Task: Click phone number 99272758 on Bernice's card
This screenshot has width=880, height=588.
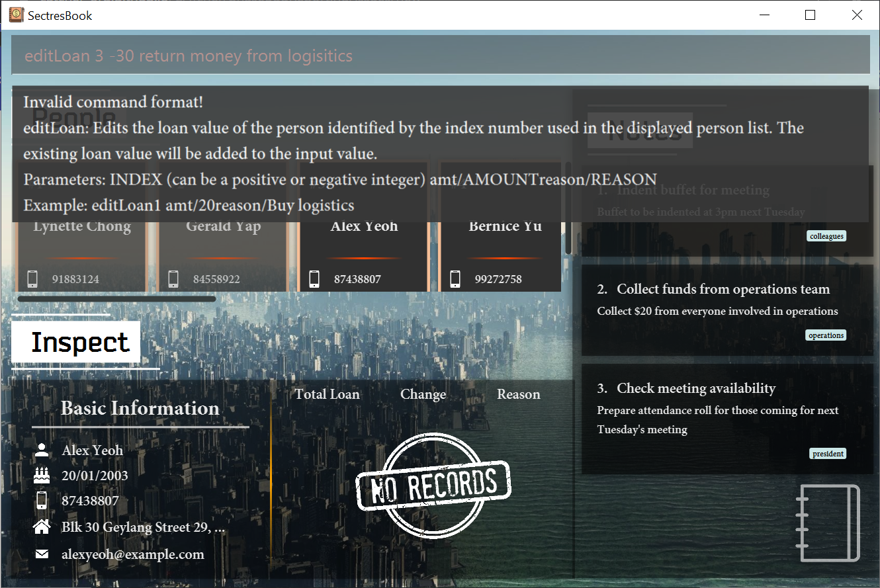Action: 498,279
